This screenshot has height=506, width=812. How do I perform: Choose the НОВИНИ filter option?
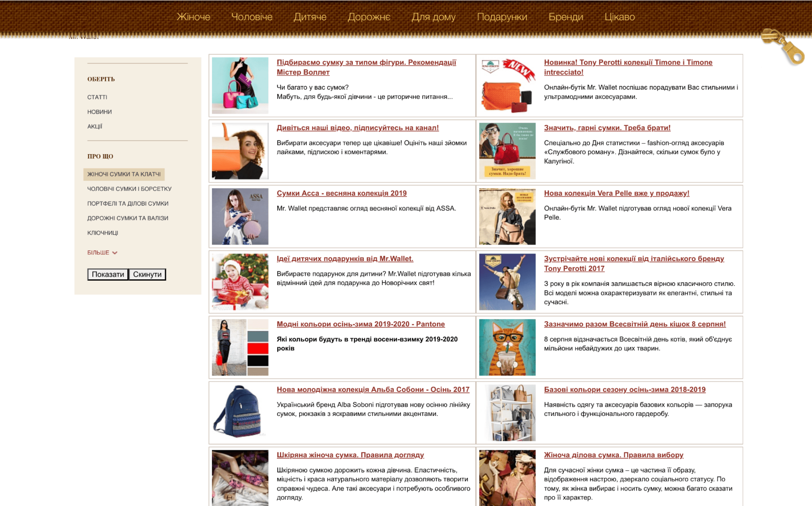click(99, 112)
